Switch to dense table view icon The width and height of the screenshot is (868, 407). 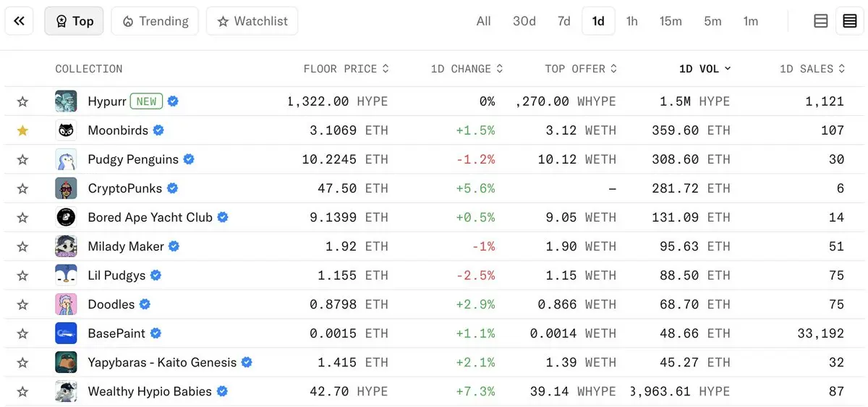click(x=850, y=21)
